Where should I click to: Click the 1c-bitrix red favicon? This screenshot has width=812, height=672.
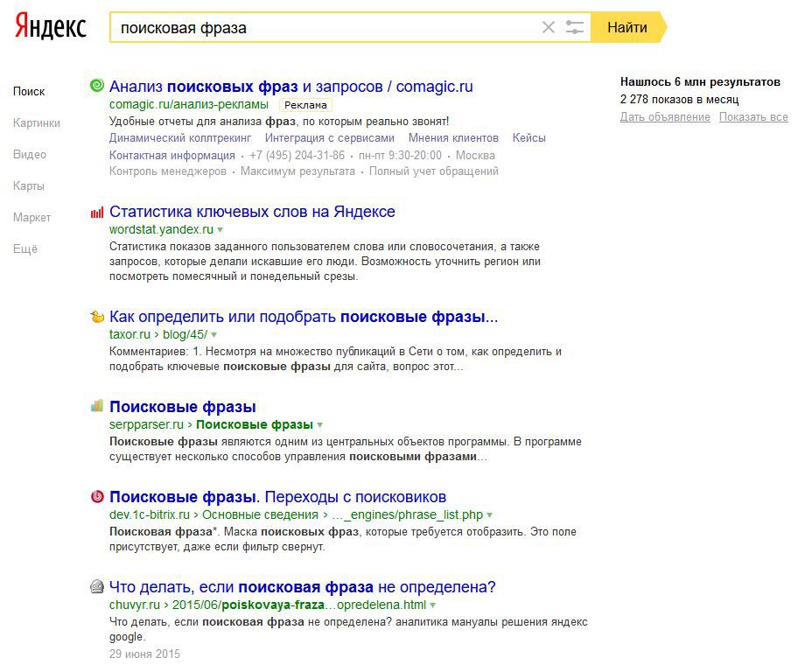(97, 497)
